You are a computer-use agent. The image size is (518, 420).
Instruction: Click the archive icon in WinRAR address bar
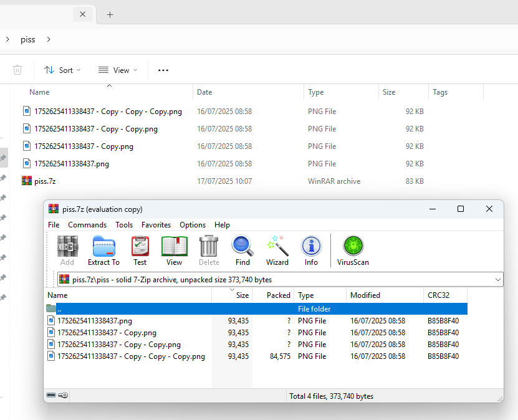coord(64,279)
